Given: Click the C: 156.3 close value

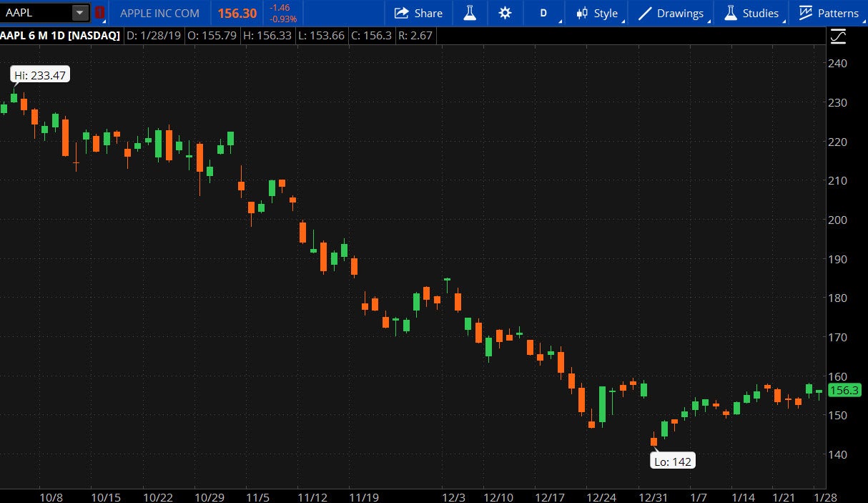Looking at the screenshot, I should pyautogui.click(x=371, y=35).
